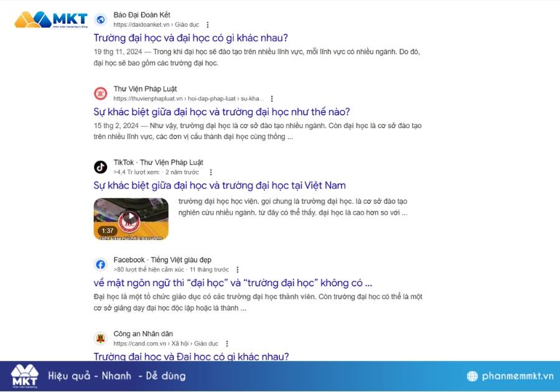This screenshot has width=560, height=392.
Task: Click the white MKT logo in footer banner
Action: tap(25, 376)
